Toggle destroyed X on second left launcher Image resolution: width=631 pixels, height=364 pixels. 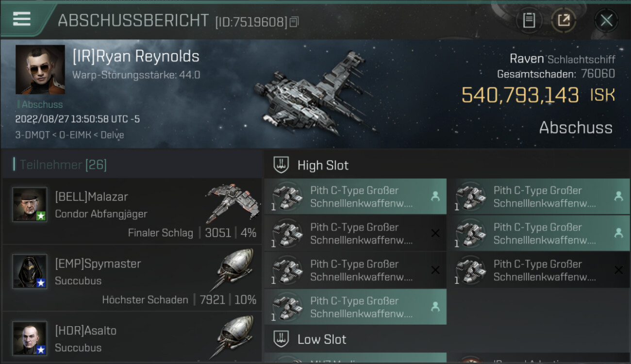pos(435,233)
